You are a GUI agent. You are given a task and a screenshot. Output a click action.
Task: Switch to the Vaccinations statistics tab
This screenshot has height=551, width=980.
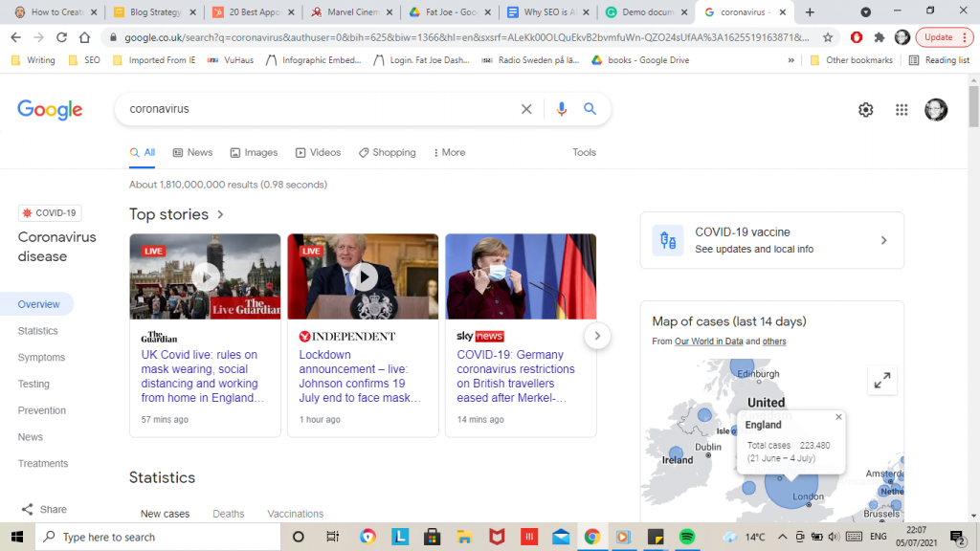tap(295, 514)
